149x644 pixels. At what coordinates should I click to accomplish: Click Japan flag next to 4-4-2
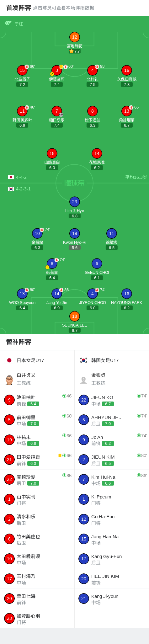click(11, 177)
